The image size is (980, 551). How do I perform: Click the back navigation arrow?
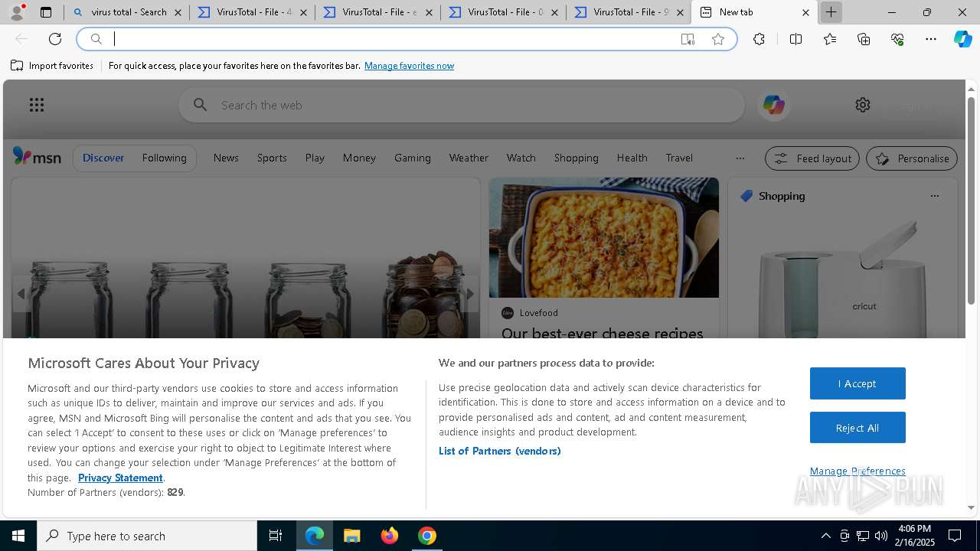[x=21, y=39]
